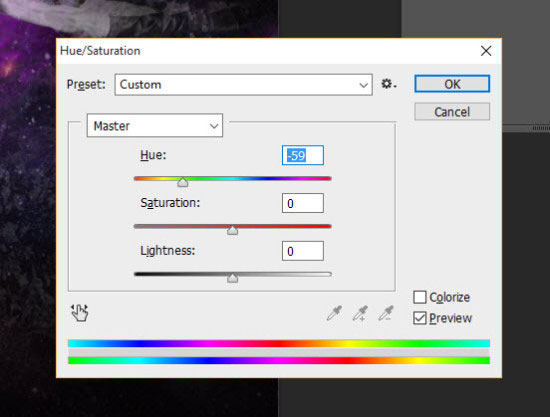The image size is (550, 417).
Task: Click the Lightness label
Action: click(x=168, y=251)
